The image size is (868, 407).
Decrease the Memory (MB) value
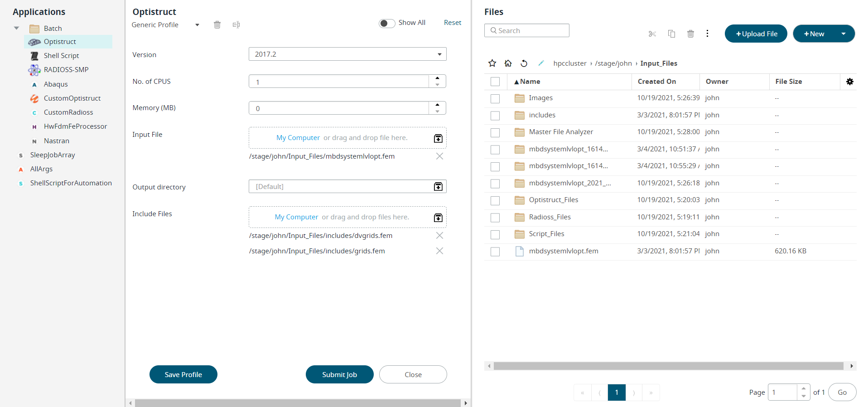(437, 111)
